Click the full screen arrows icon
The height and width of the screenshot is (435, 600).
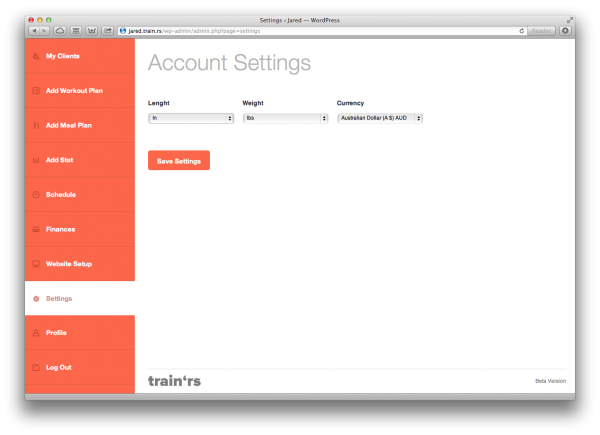570,20
